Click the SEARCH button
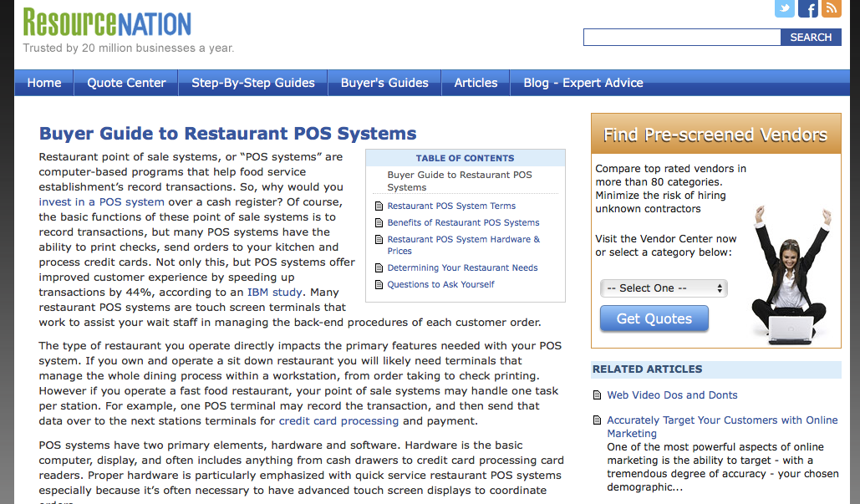This screenshot has height=504, width=860. tap(811, 38)
